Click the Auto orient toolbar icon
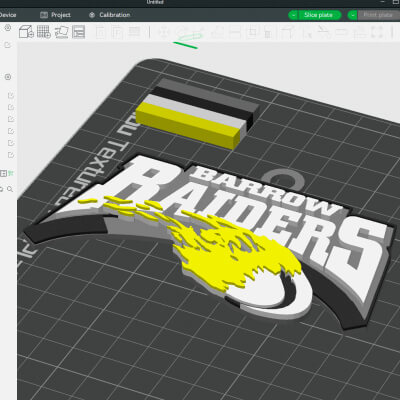Image resolution: width=400 pixels, height=400 pixels. click(x=61, y=32)
